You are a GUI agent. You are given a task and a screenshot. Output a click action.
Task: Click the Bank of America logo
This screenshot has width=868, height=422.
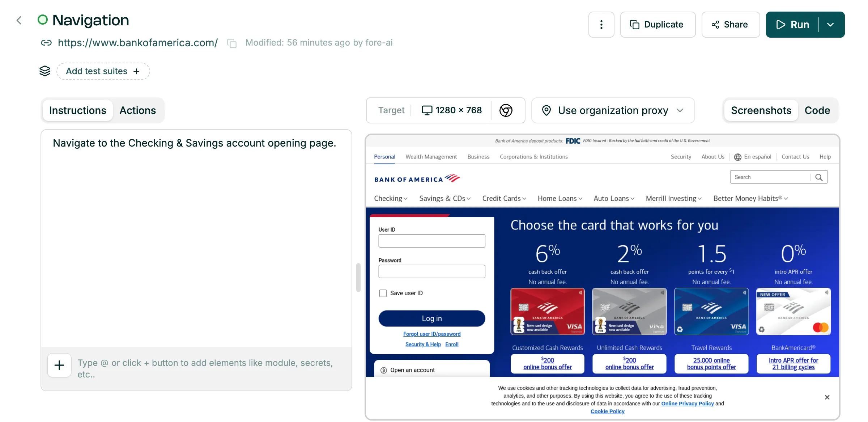(417, 178)
